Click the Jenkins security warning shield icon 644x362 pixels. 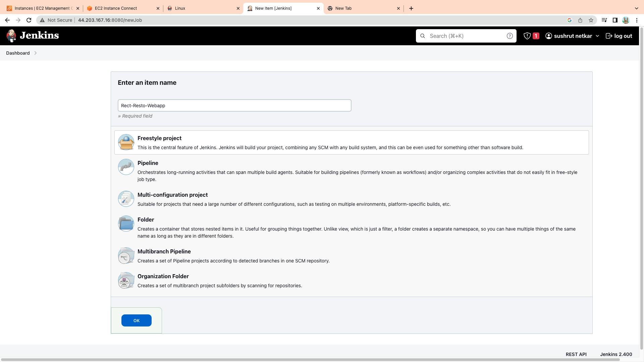tap(527, 36)
